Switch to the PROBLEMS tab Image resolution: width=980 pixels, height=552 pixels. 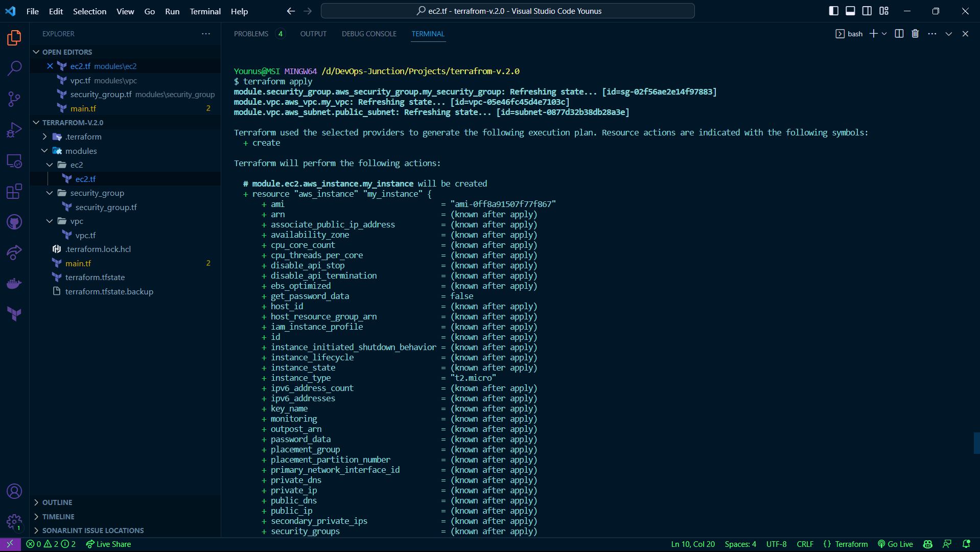click(251, 33)
